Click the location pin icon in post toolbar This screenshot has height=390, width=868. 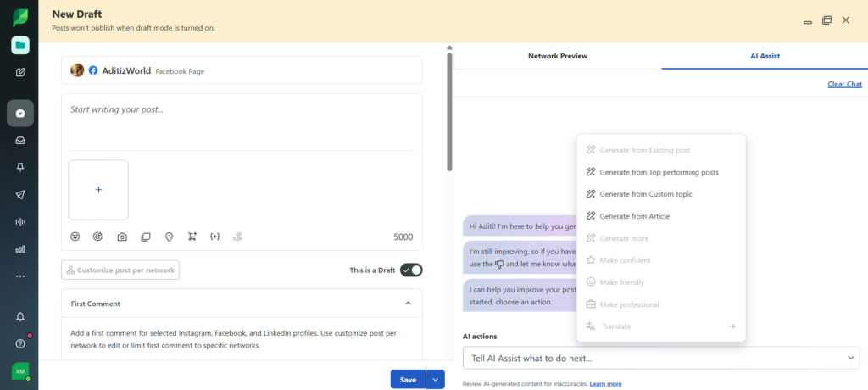pyautogui.click(x=170, y=237)
